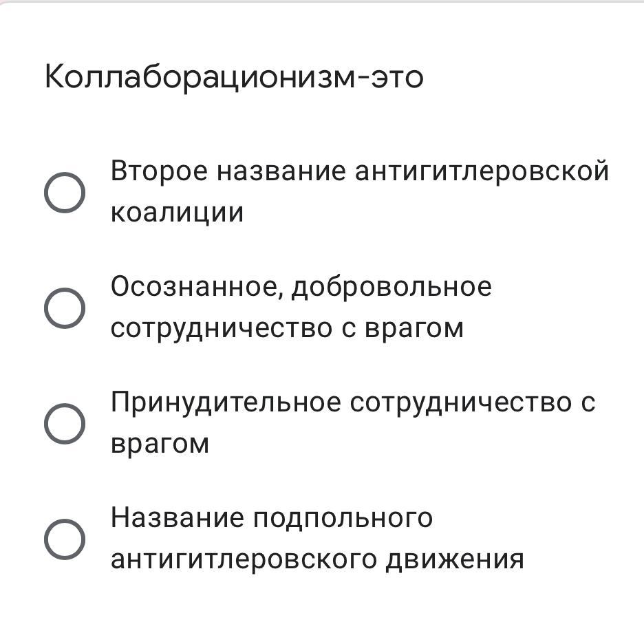Select radio button for 'Осознанное, добровольное сотрудничество с врагом'
Image resolution: width=644 pixels, height=644 pixels.
coord(65,308)
